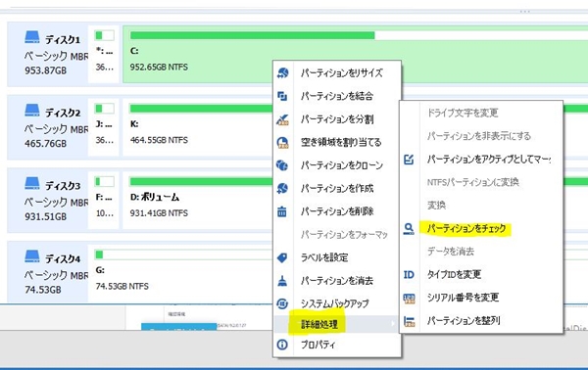The image size is (588, 370).
Task: Click the 465.76GB disk size text
Action: 45,144
